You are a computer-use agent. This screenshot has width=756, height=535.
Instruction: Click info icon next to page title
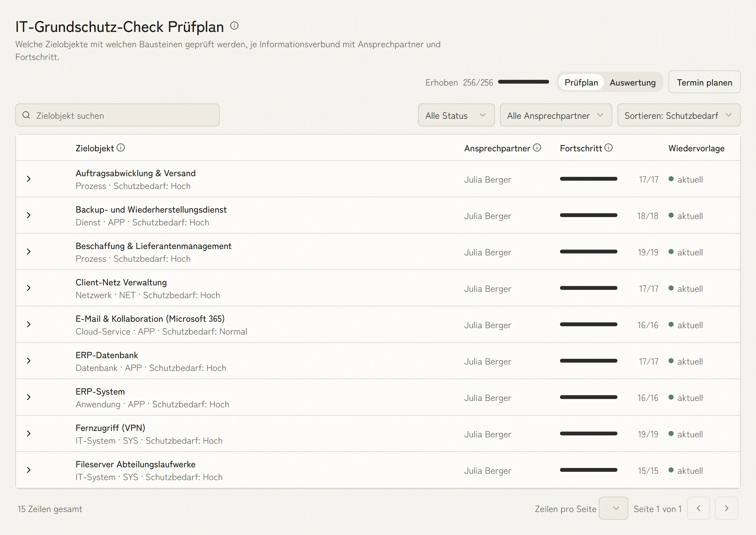[x=234, y=26]
